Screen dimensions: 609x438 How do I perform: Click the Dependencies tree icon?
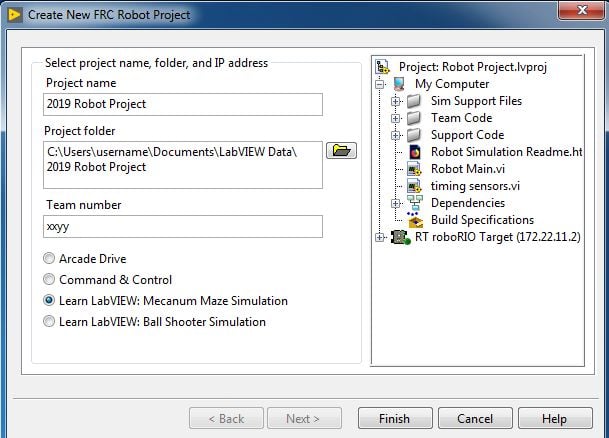[x=415, y=203]
